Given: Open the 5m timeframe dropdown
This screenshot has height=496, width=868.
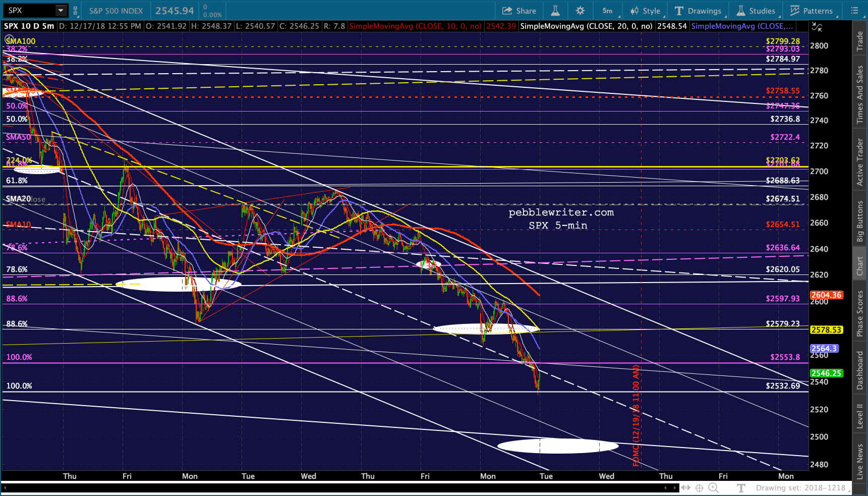Looking at the screenshot, I should point(607,11).
